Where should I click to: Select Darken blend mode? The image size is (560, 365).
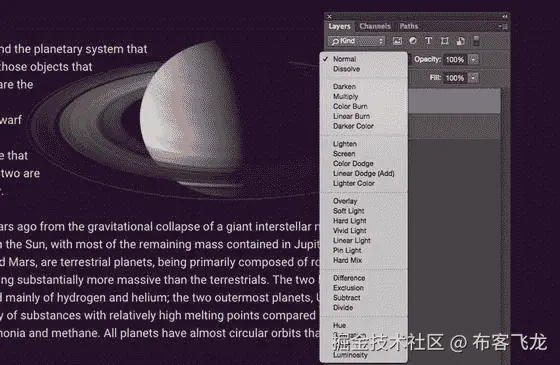point(364,86)
